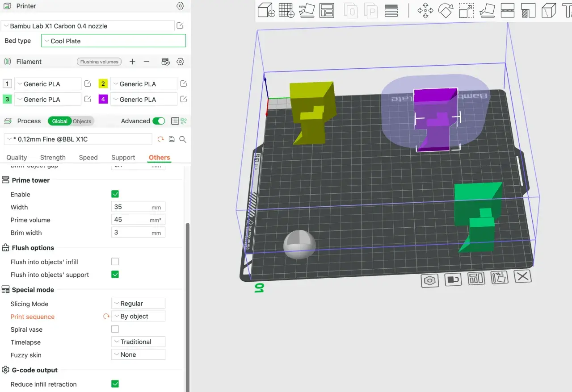The height and width of the screenshot is (392, 572).
Task: Toggle the plate lock icon
Action: pyautogui.click(x=454, y=280)
